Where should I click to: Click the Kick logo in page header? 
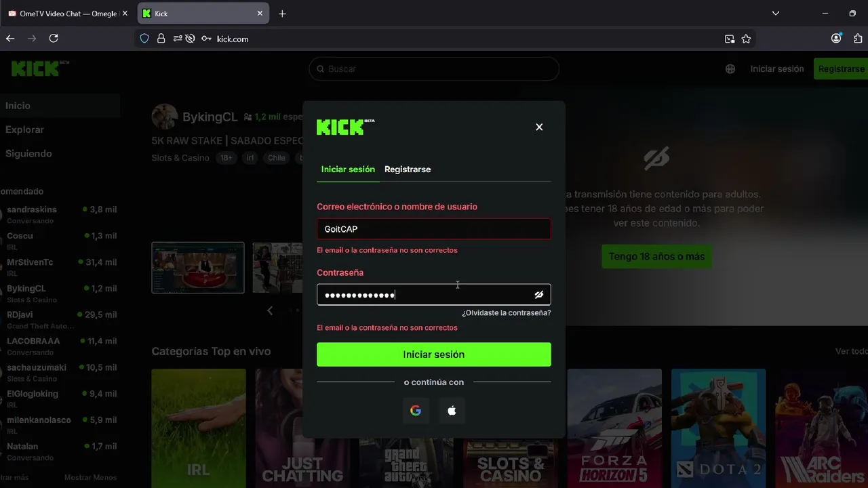coord(40,68)
